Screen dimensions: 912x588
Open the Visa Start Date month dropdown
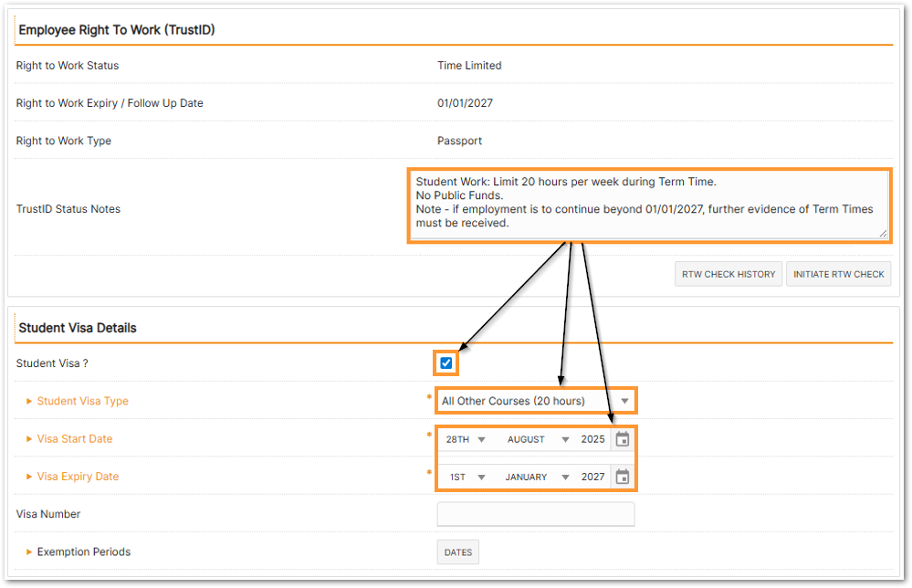point(537,439)
